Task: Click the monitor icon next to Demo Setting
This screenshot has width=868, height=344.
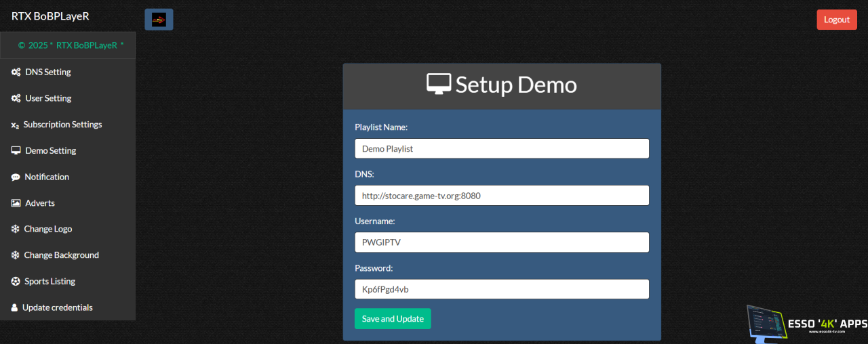Action: 16,151
